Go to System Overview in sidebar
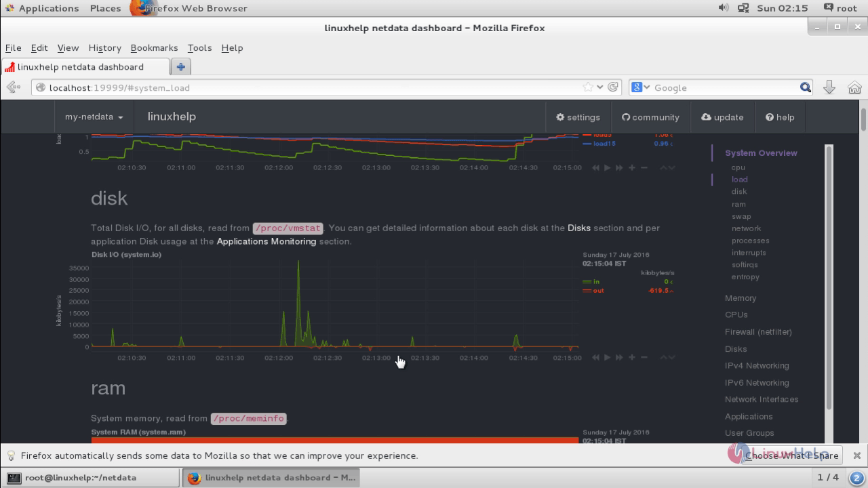 (x=761, y=153)
